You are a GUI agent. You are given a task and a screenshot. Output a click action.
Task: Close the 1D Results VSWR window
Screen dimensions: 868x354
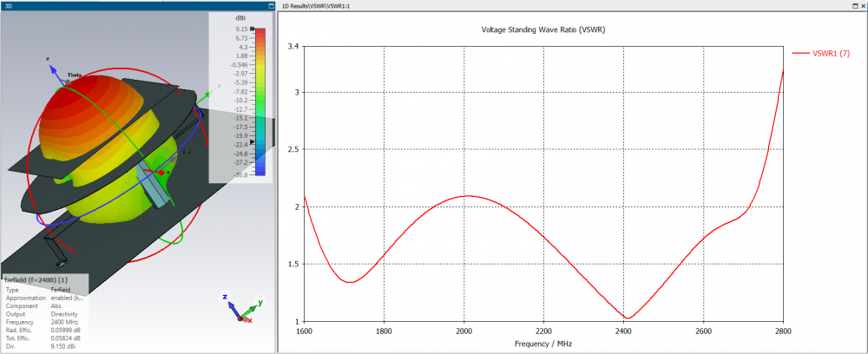pos(863,5)
